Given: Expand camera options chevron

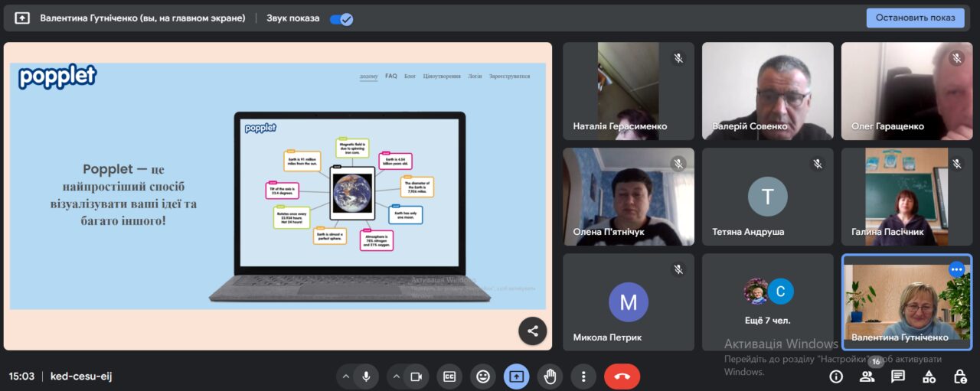Looking at the screenshot, I should point(396,376).
